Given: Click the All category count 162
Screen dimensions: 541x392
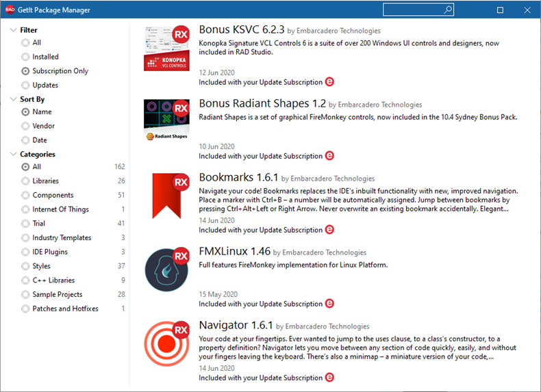Looking at the screenshot, I should pos(120,166).
